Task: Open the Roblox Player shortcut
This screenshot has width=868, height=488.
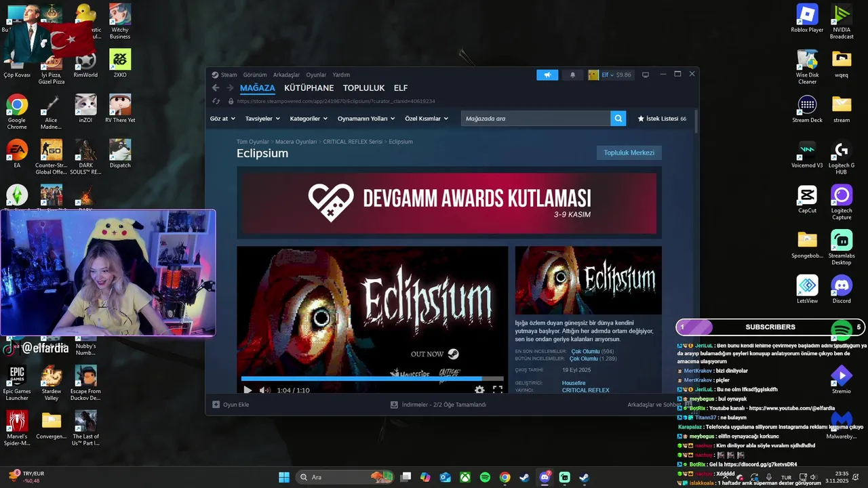Action: click(x=807, y=18)
